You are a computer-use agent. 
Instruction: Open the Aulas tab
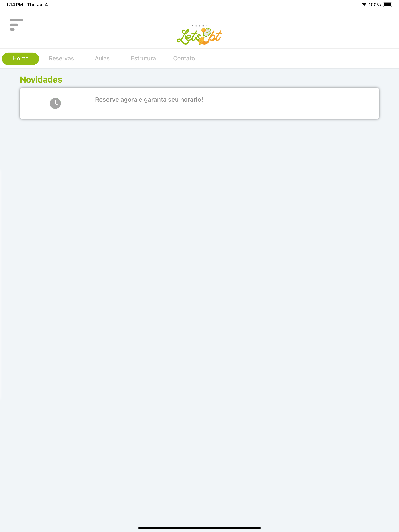102,58
